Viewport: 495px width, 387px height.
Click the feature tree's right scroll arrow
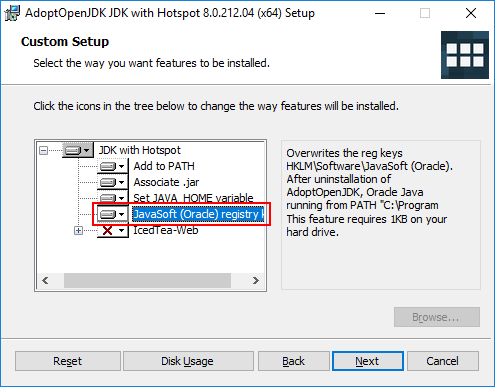click(x=256, y=280)
